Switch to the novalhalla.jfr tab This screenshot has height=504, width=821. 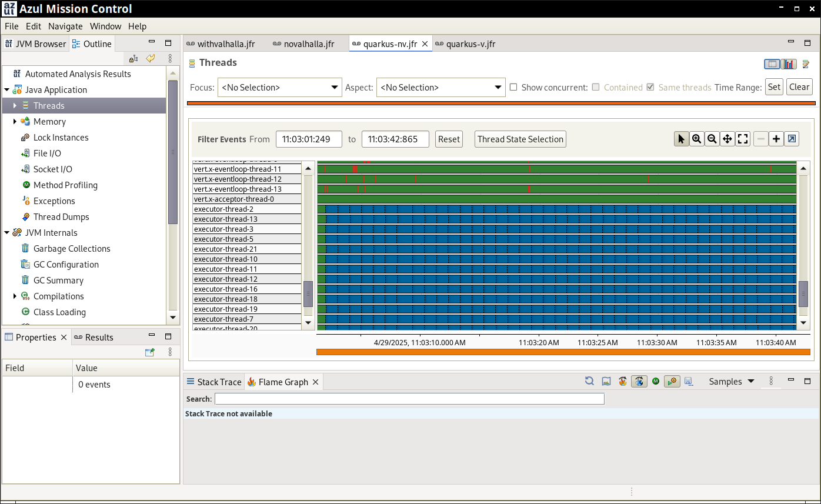tap(309, 44)
